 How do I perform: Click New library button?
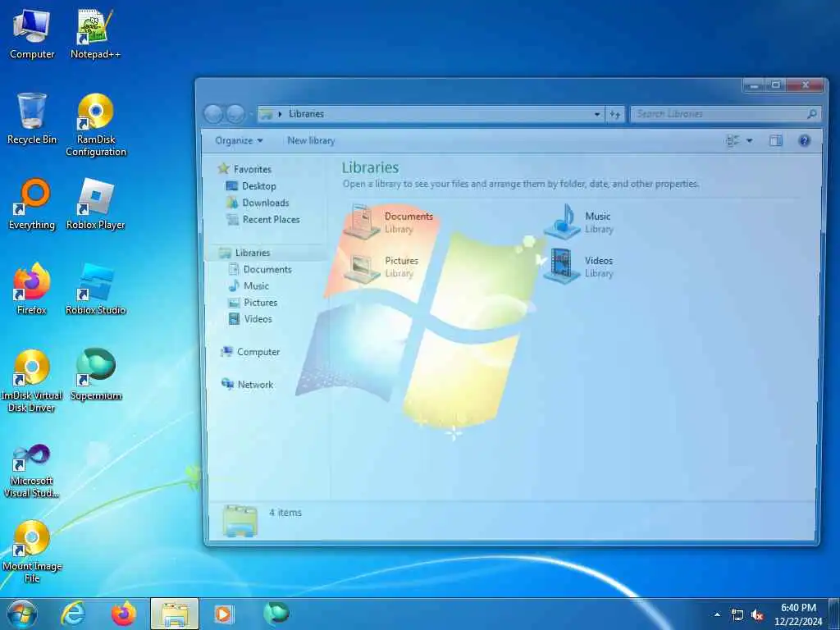311,140
